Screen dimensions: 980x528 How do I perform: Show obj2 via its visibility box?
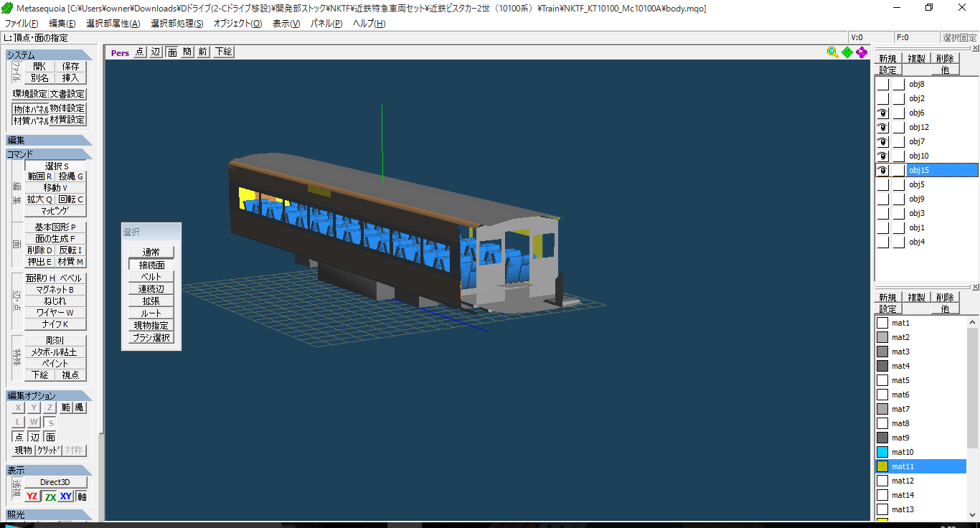pyautogui.click(x=883, y=98)
